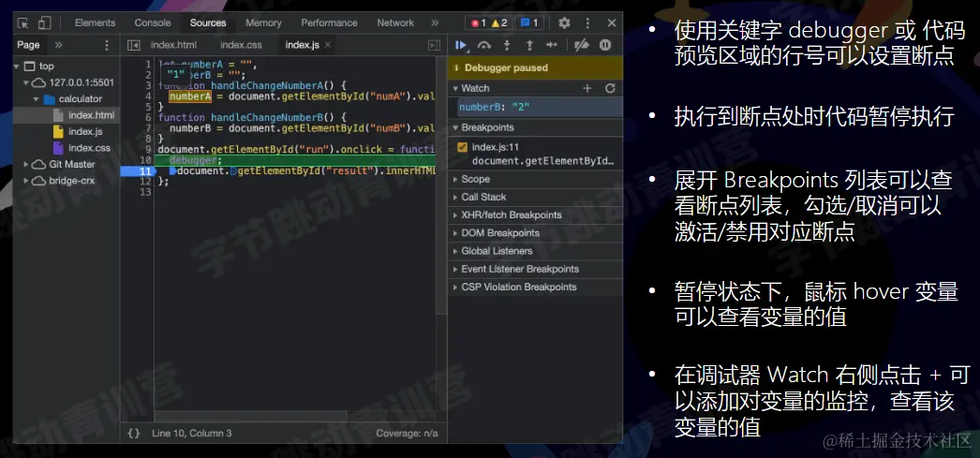Image resolution: width=980 pixels, height=458 pixels.
Task: Open the Memory tab
Action: click(x=263, y=23)
